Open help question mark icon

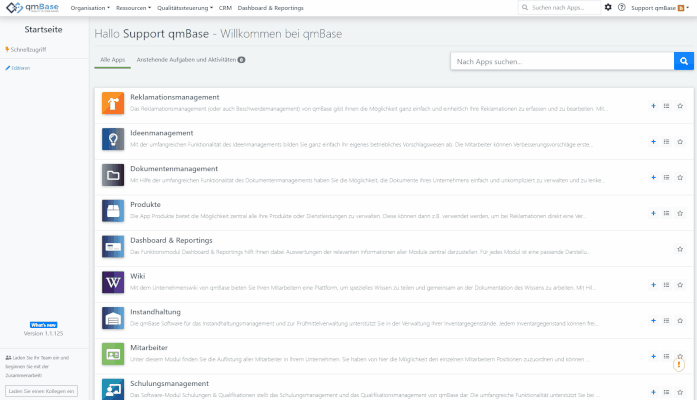pyautogui.click(x=621, y=7)
